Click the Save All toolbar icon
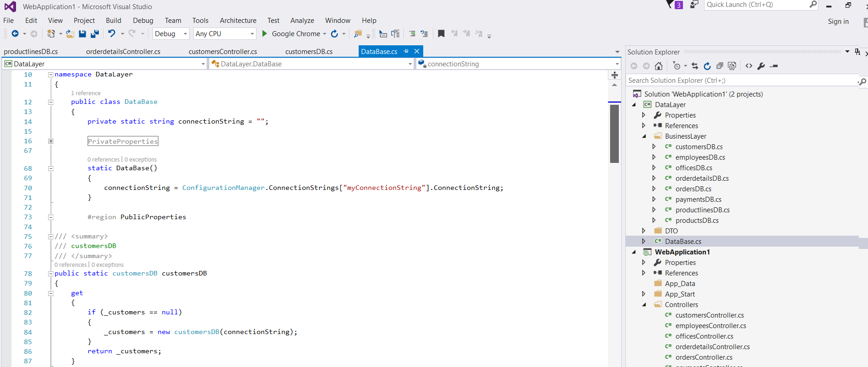This screenshot has width=868, height=367. (x=95, y=34)
